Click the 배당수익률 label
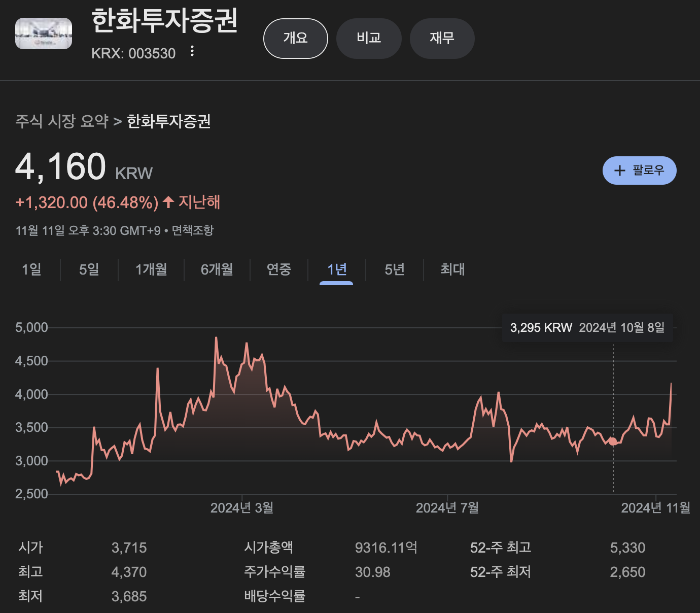The height and width of the screenshot is (613, 700). pos(274,596)
